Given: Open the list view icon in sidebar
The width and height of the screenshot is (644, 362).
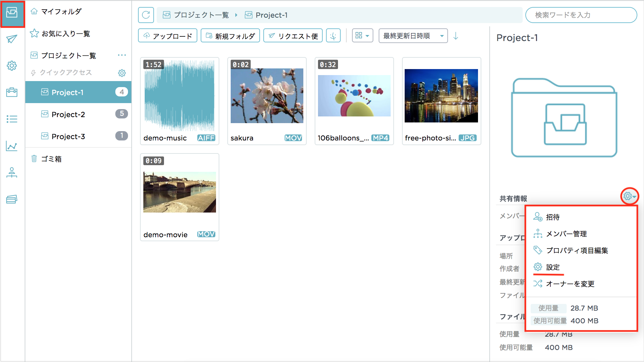Looking at the screenshot, I should 12,119.
